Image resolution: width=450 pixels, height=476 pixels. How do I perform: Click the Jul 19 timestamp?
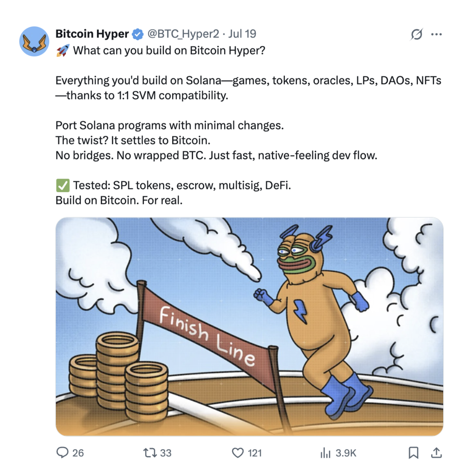coord(242,34)
